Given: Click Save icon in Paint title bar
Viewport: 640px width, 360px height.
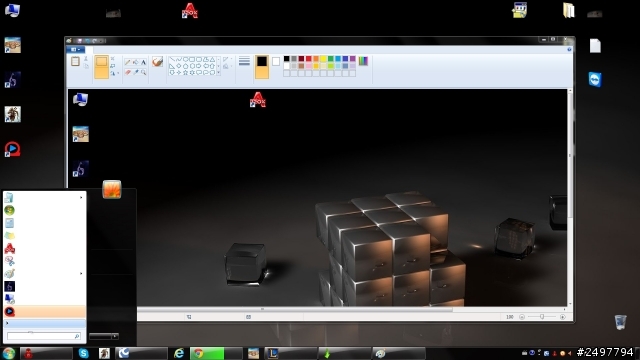Looking at the screenshot, I should tap(80, 40).
